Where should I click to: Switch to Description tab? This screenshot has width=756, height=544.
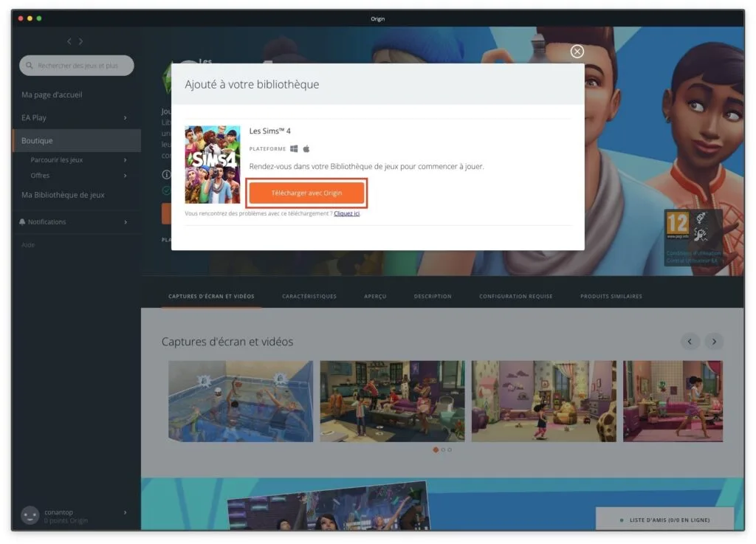click(433, 296)
